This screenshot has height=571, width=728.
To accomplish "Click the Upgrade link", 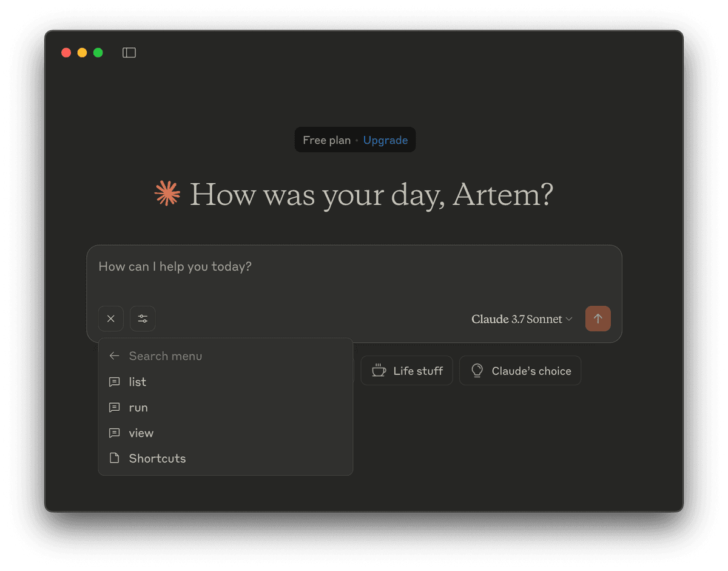I will (385, 140).
